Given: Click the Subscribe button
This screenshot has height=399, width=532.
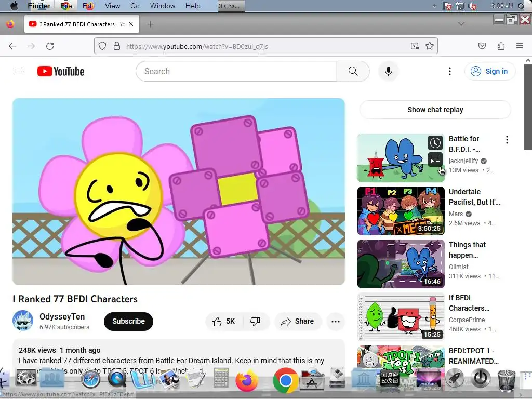Looking at the screenshot, I should click(128, 321).
